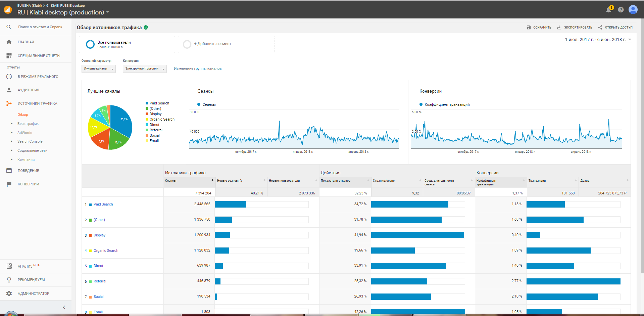This screenshot has width=644, height=316.
Task: Open the 'Электронная торговля' conversion dropdown
Action: (x=144, y=69)
